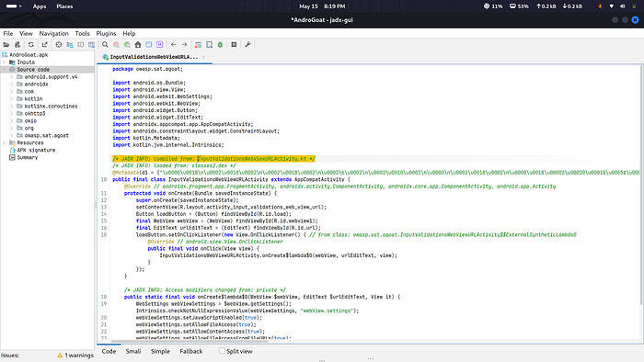Enable the Split view checkbox

coord(222,351)
